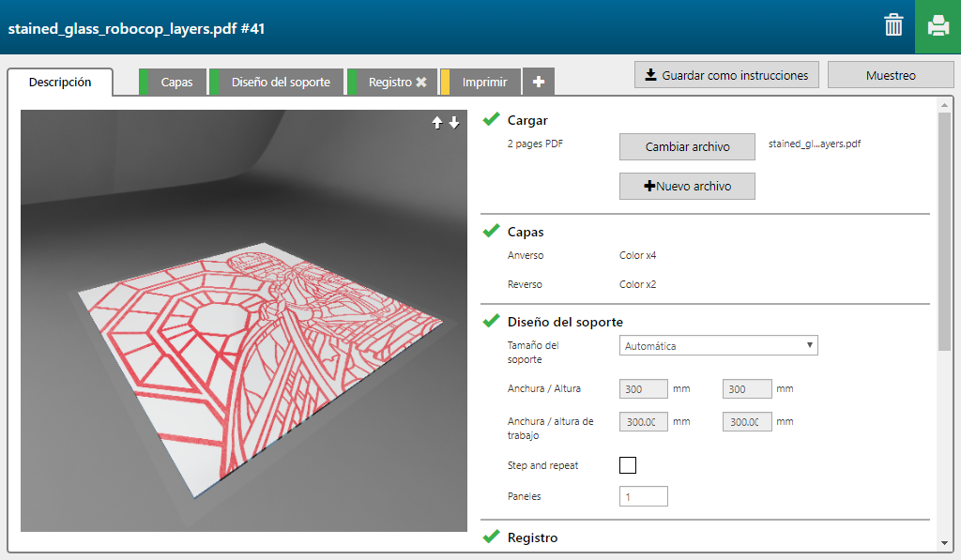
Task: Click the Capas section heading
Action: (526, 232)
